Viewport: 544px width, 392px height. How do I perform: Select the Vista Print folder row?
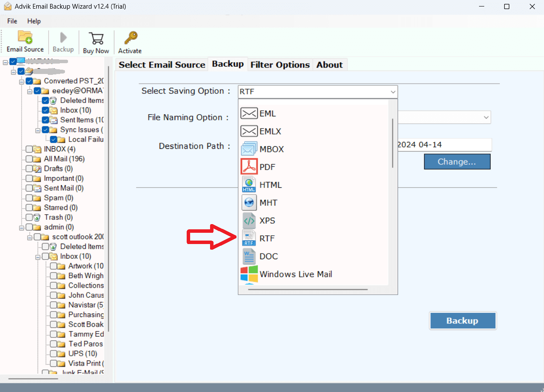86,363
